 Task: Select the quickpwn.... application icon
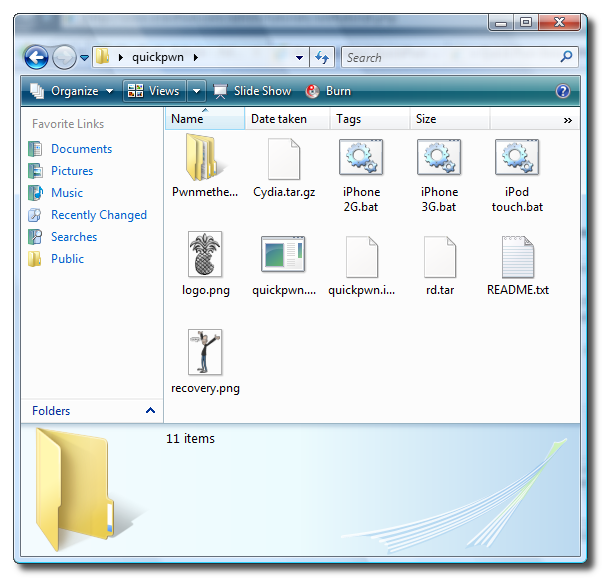[x=283, y=254]
